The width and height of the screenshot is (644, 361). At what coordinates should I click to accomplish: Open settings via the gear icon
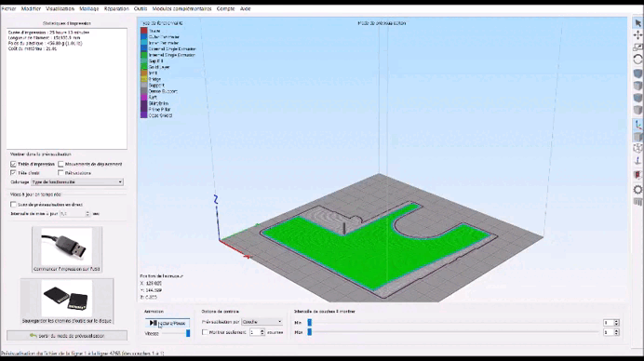coord(637,189)
